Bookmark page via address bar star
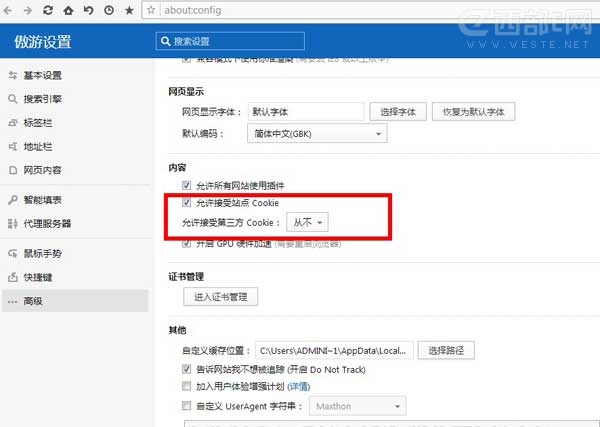Viewport: 600px width, 427px height. pos(151,10)
